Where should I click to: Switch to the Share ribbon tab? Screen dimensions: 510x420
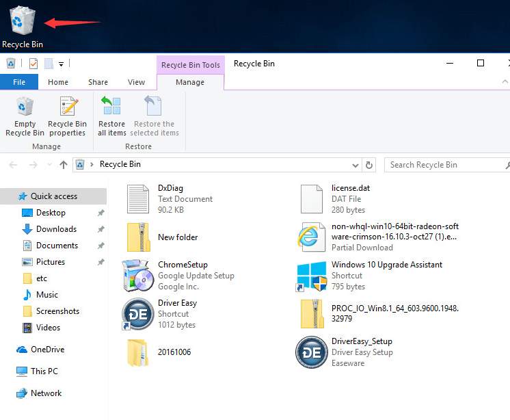(x=98, y=82)
